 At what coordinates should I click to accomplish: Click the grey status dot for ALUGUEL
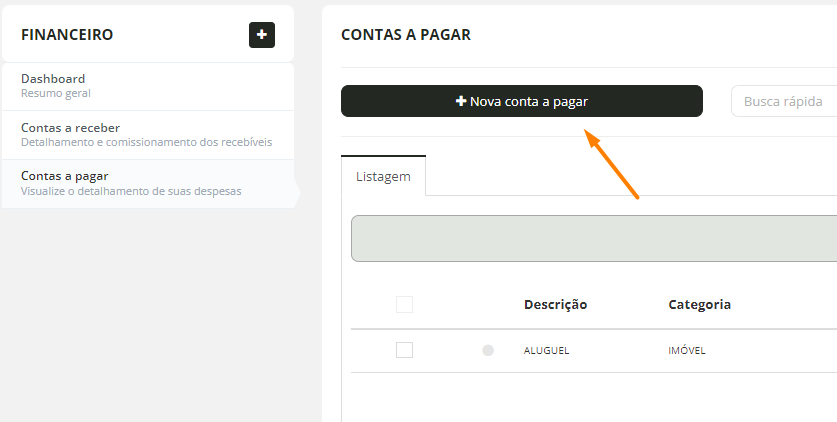pos(488,351)
